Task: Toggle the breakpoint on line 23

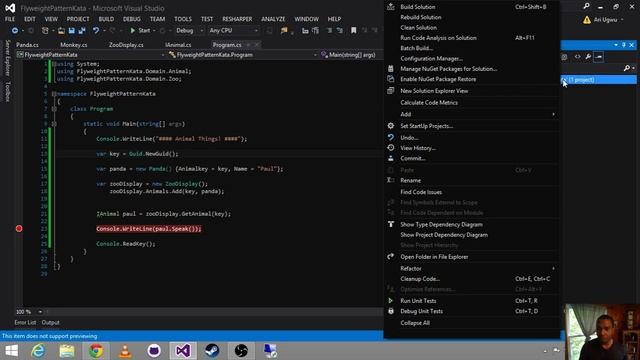Action: (19, 229)
